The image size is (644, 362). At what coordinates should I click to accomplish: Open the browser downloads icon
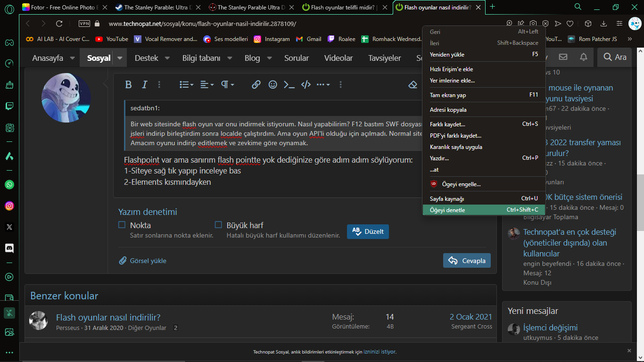603,24
